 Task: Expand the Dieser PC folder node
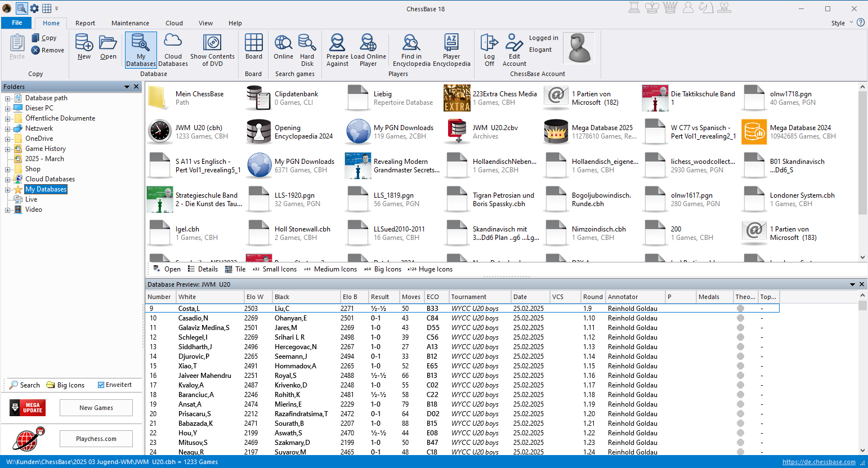(x=8, y=109)
